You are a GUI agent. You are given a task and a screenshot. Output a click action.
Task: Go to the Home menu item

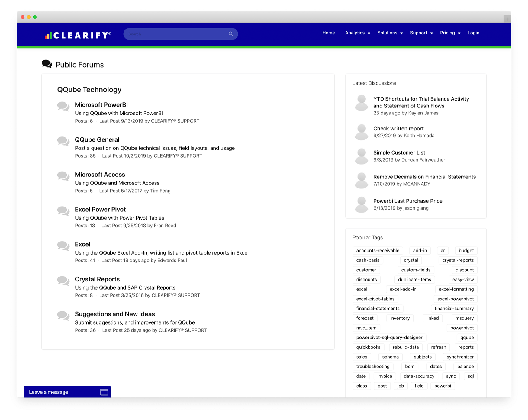point(328,33)
